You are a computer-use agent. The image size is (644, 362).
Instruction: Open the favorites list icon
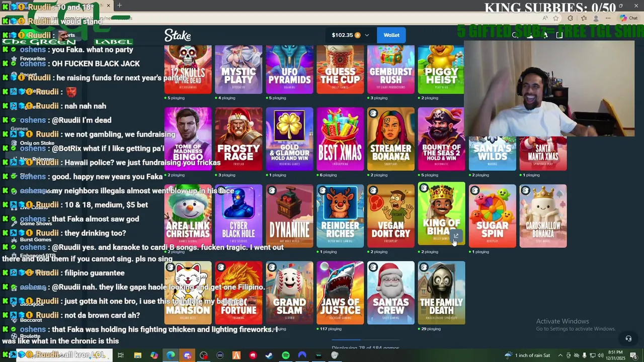pos(583,18)
